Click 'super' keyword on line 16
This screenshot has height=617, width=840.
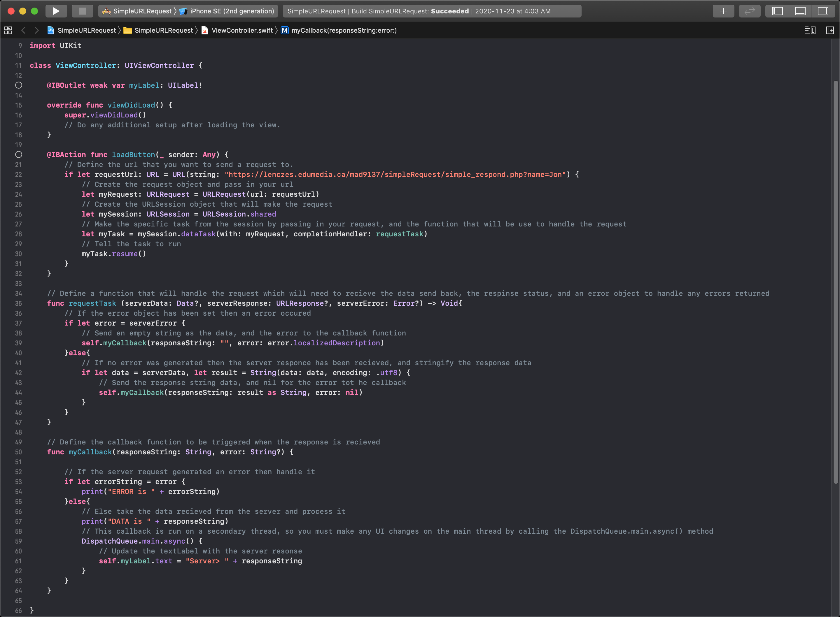click(x=75, y=115)
